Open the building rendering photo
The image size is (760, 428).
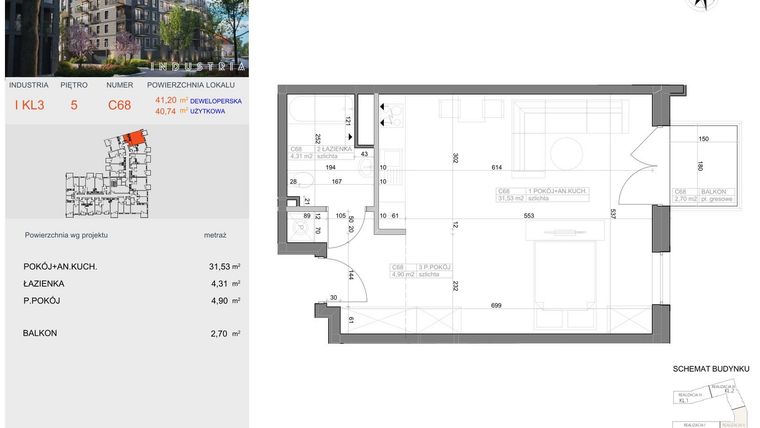pos(127,38)
